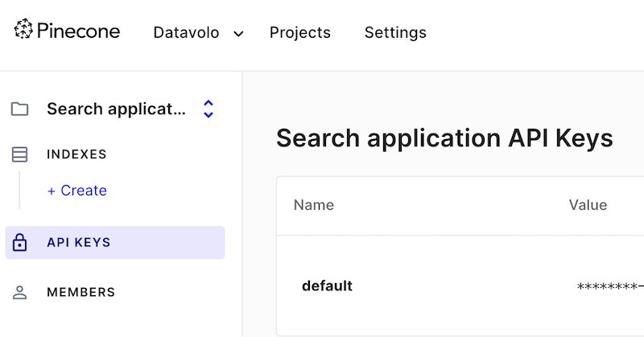Click the blue up-down project switcher arrows
This screenshot has height=337, width=644.
[x=208, y=109]
